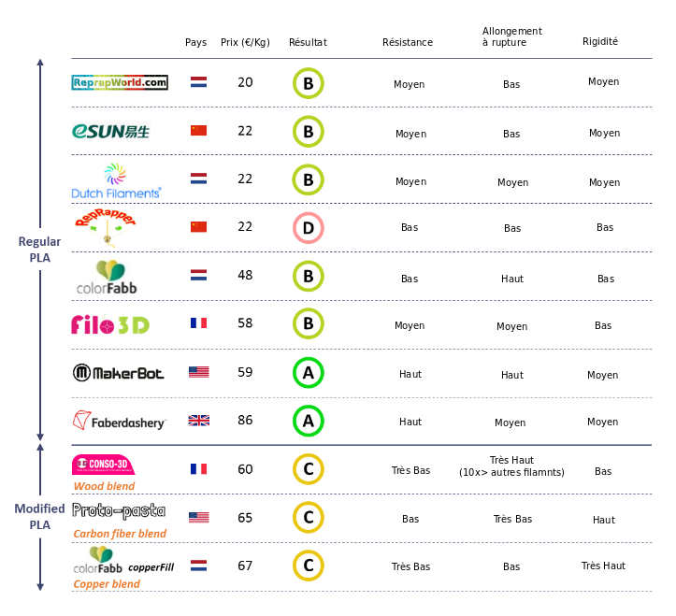The height and width of the screenshot is (616, 676).
Task: Select the MakerBot logo
Action: (118, 373)
